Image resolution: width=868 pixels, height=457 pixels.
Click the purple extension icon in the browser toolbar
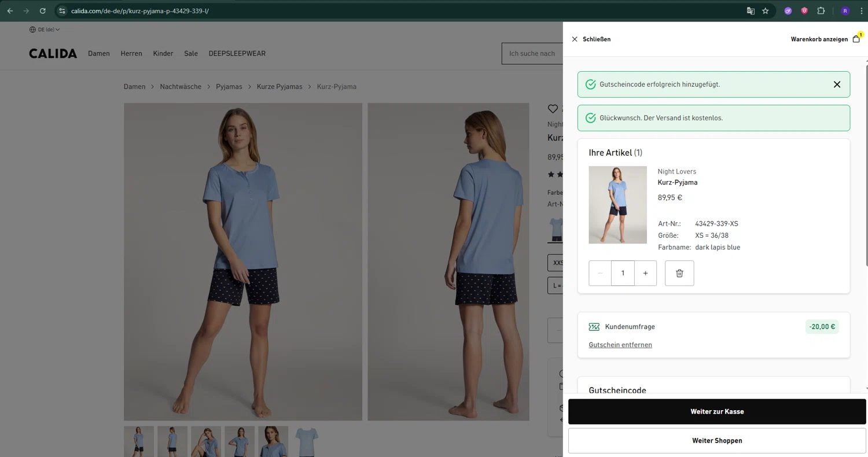tap(788, 10)
